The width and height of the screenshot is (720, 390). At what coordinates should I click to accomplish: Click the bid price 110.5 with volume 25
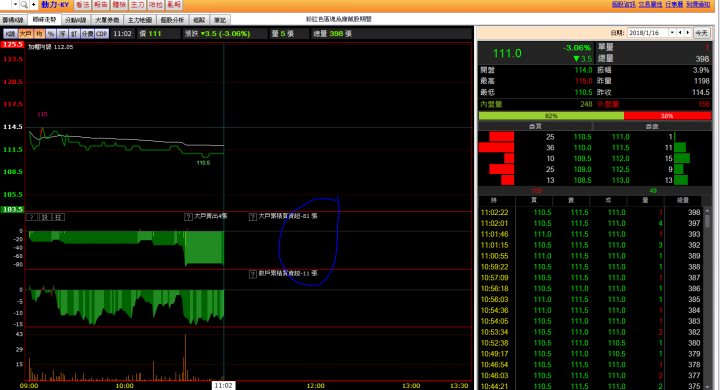(x=582, y=137)
